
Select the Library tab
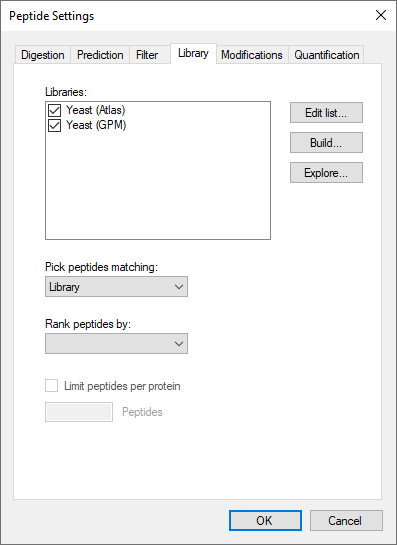[x=193, y=53]
